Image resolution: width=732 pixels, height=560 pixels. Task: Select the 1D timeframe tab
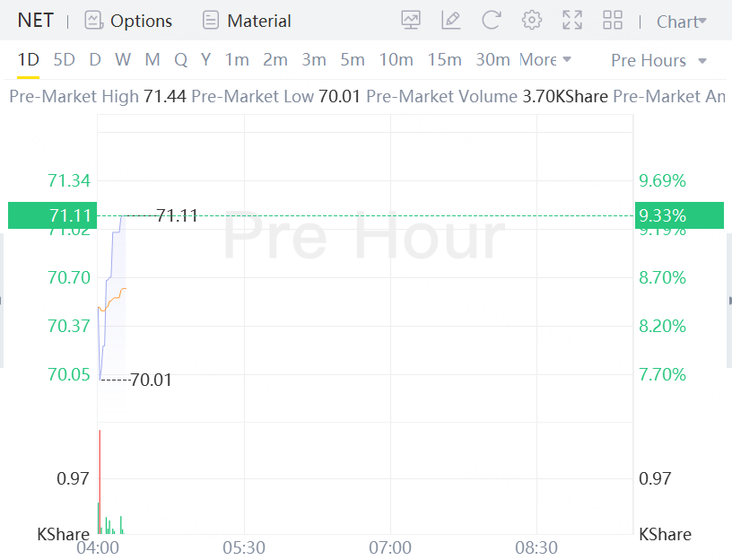29,60
